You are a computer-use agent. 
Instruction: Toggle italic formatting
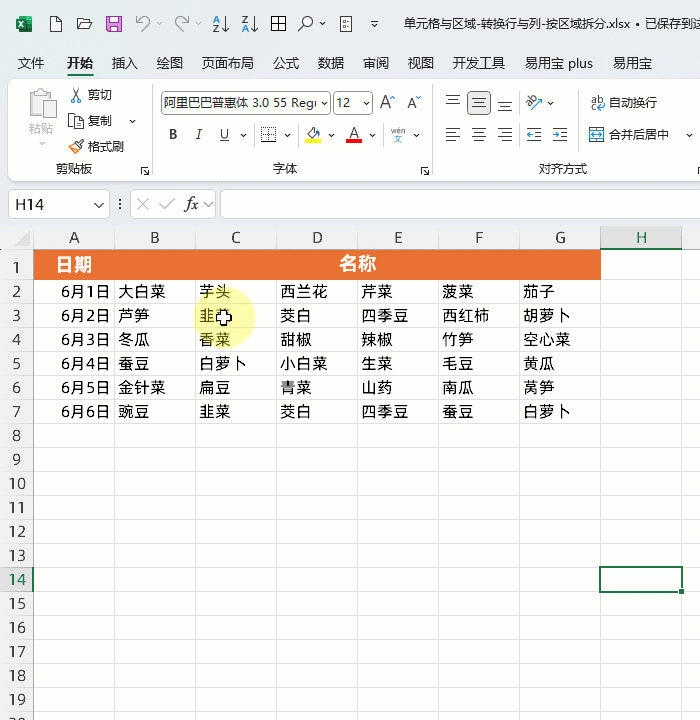[x=198, y=135]
